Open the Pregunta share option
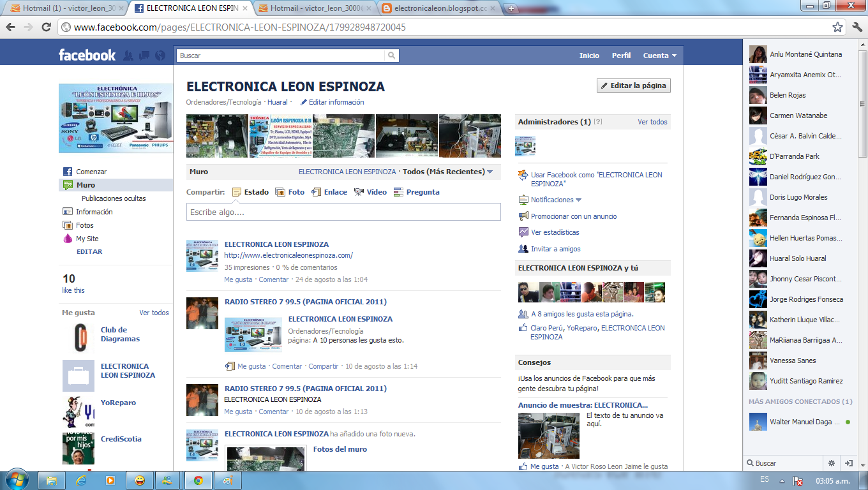 [398, 191]
